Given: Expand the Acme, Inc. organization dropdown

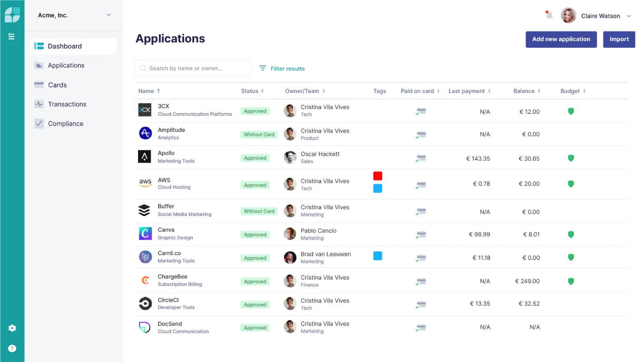Looking at the screenshot, I should pos(108,15).
